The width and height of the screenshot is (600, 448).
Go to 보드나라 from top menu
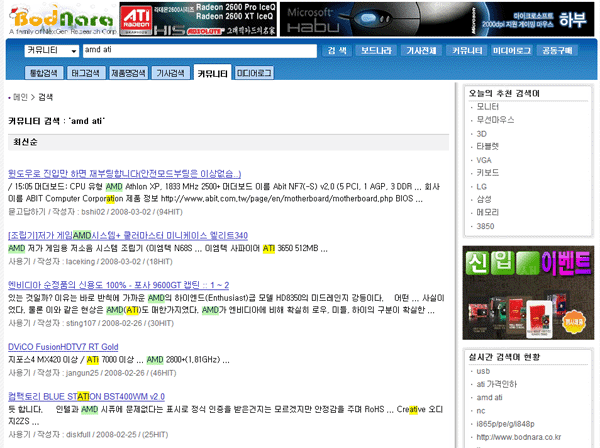point(376,51)
